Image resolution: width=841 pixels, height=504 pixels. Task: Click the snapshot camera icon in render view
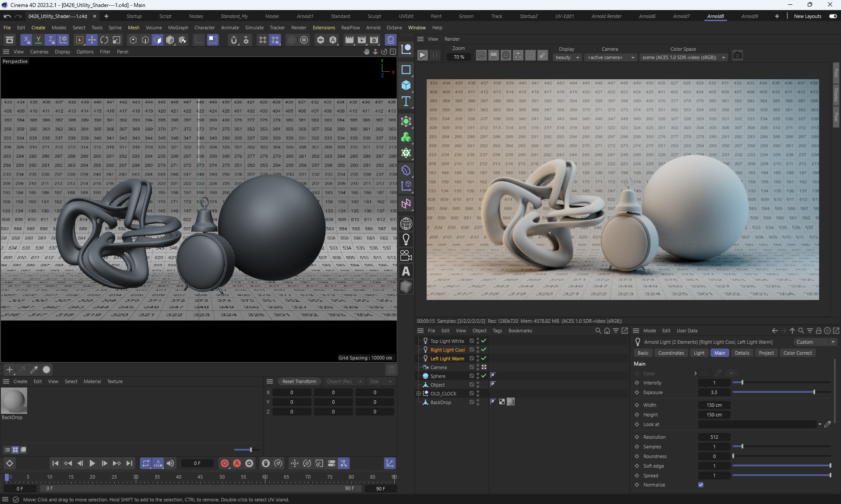[738, 56]
